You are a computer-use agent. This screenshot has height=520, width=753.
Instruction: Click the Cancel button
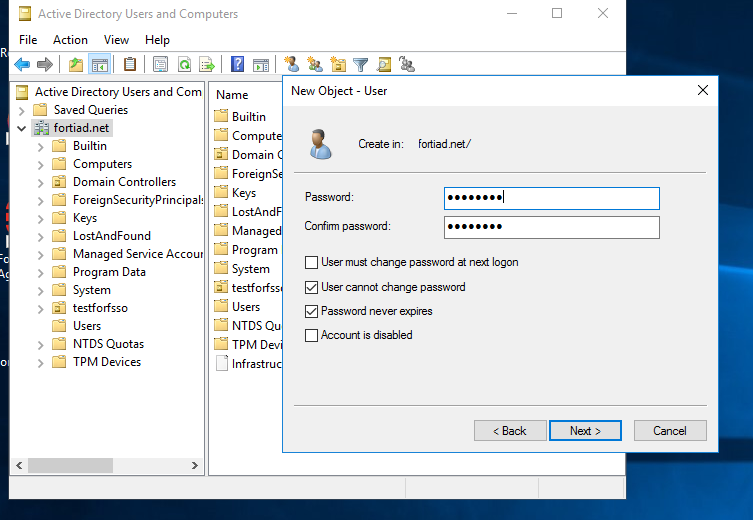[x=669, y=431]
